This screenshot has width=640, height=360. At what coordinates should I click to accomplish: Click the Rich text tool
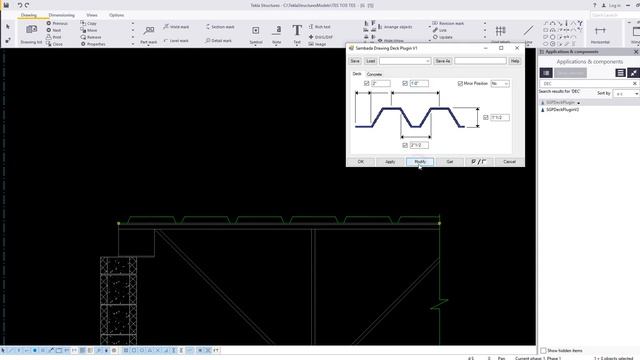point(320,27)
